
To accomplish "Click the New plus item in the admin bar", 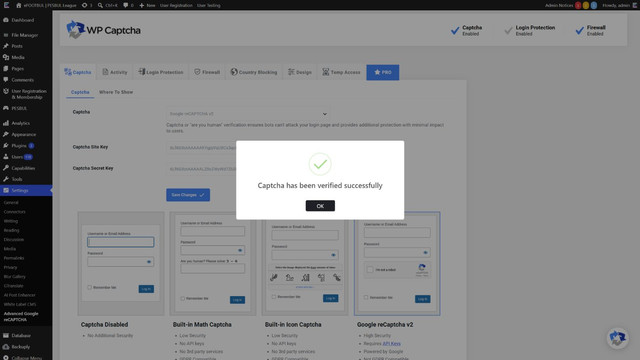I will (147, 5).
